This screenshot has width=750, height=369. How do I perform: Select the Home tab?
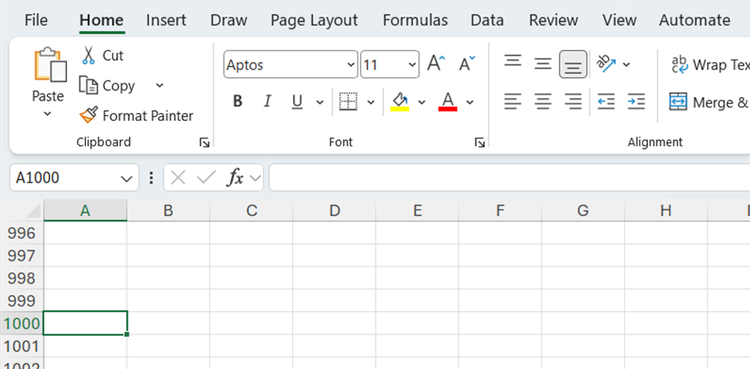(101, 20)
